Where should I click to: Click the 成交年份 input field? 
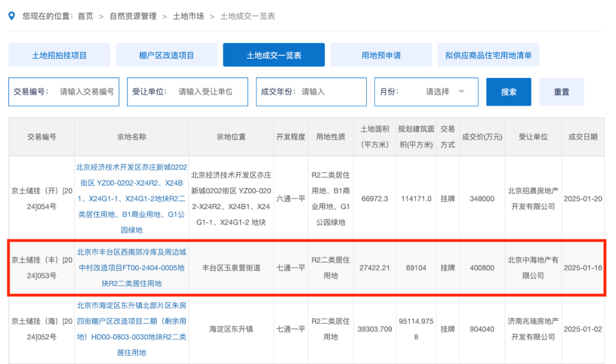pos(331,92)
